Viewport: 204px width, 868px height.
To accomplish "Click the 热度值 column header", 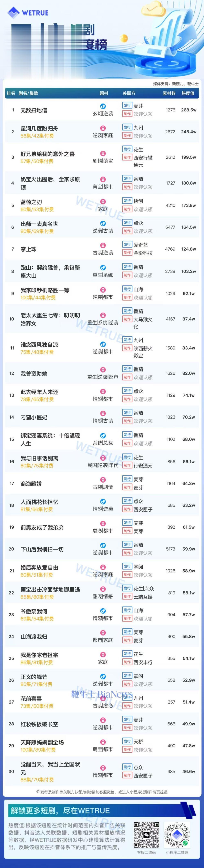I will tap(188, 93).
